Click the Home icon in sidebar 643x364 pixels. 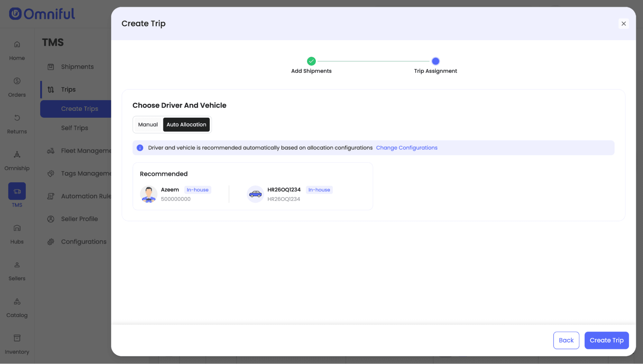tap(17, 45)
